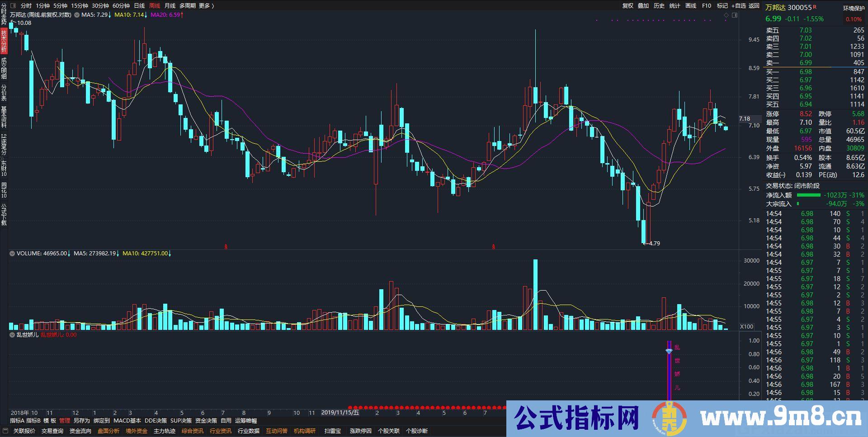Click 标记 mark button

[722, 6]
